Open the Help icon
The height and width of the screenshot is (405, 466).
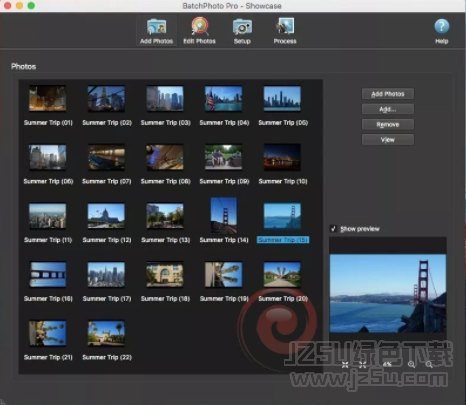click(442, 31)
